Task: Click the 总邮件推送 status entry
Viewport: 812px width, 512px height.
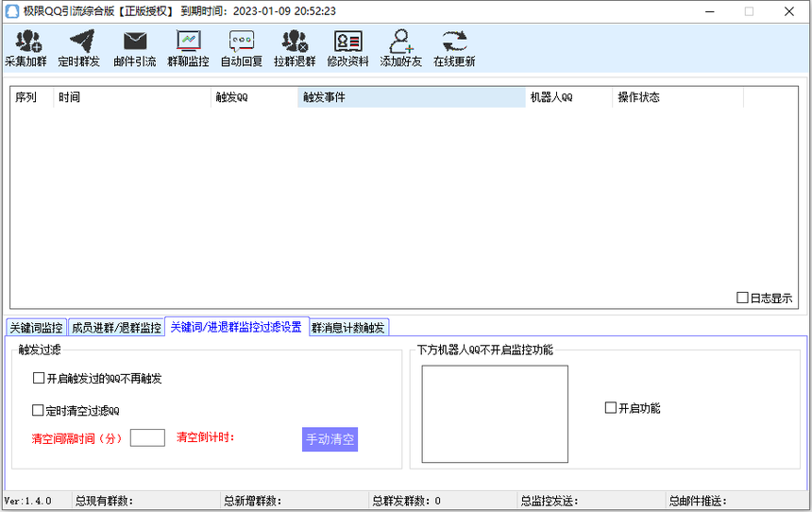Action: (698, 501)
